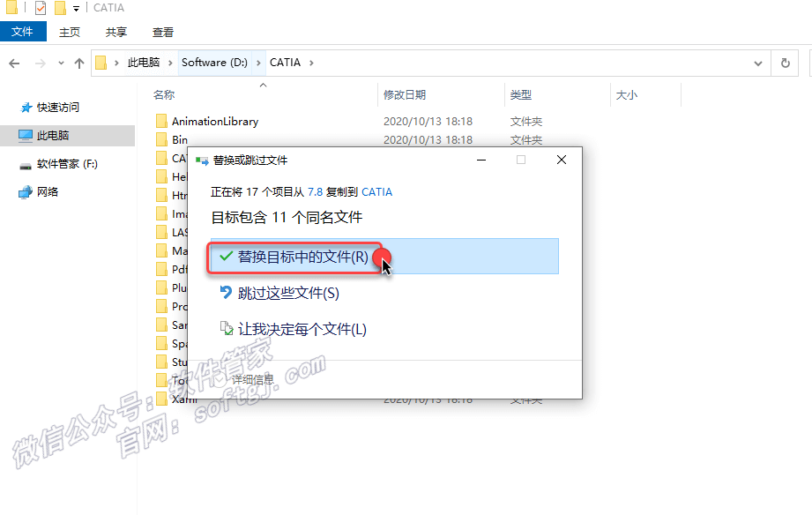Screen dimensions: 812x515
Task: Open 软件管家 (F:) drive
Action: point(67,164)
